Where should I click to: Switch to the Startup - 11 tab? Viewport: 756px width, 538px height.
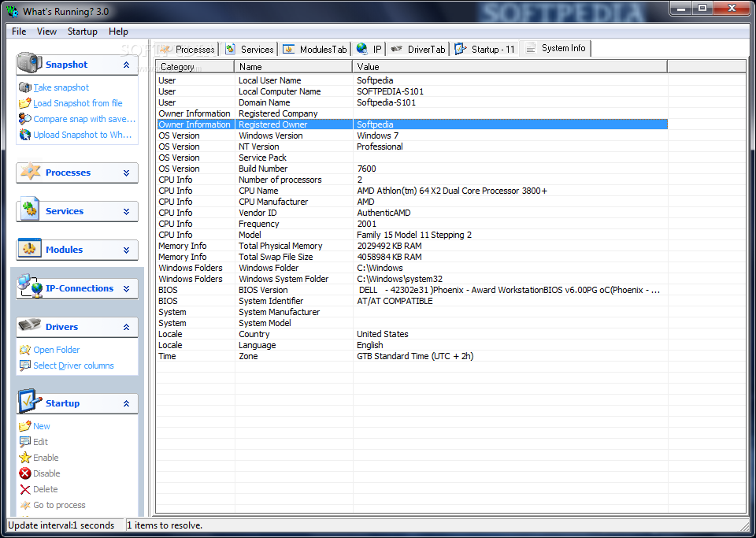tap(485, 49)
